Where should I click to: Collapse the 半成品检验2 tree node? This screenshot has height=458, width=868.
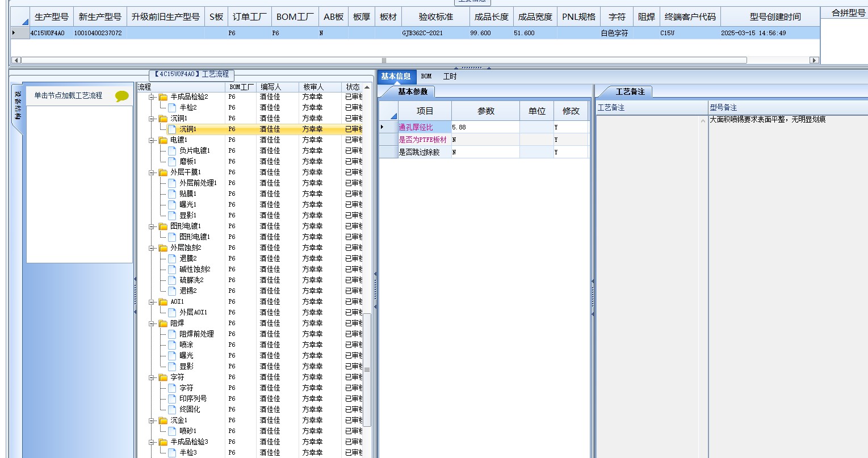point(152,97)
